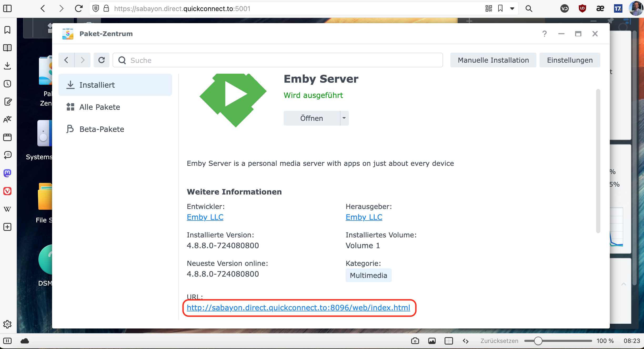
Task: Click the Manuelle Installation button
Action: pos(493,60)
